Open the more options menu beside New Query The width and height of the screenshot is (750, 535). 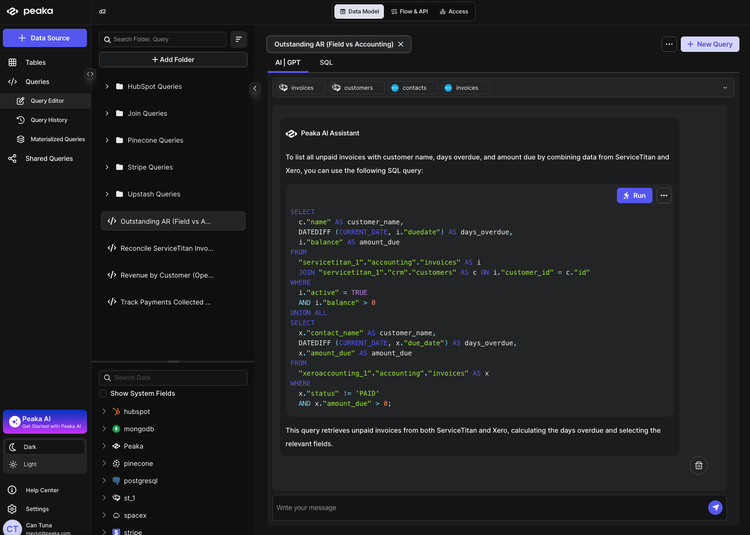point(668,44)
